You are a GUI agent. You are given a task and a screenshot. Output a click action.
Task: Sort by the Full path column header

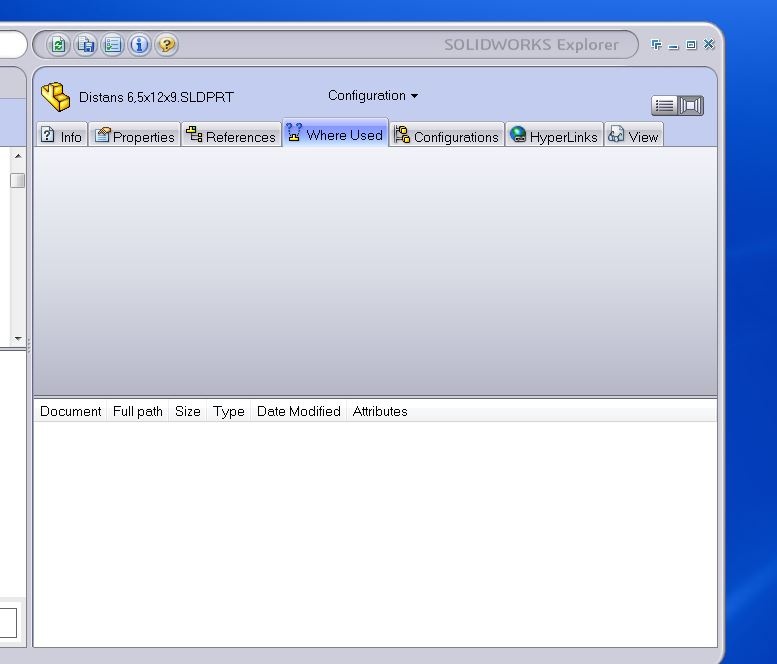pyautogui.click(x=138, y=411)
